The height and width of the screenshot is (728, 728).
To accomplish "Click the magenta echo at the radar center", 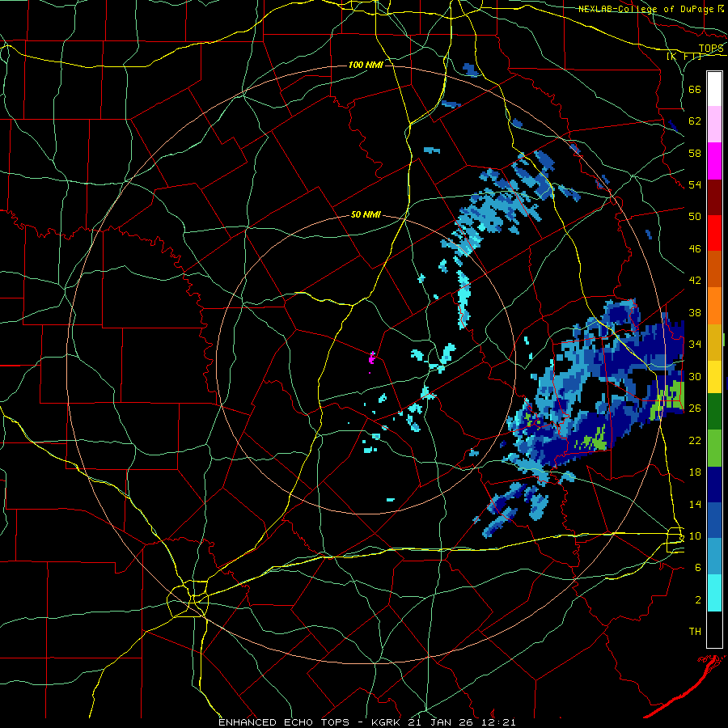I will (371, 358).
